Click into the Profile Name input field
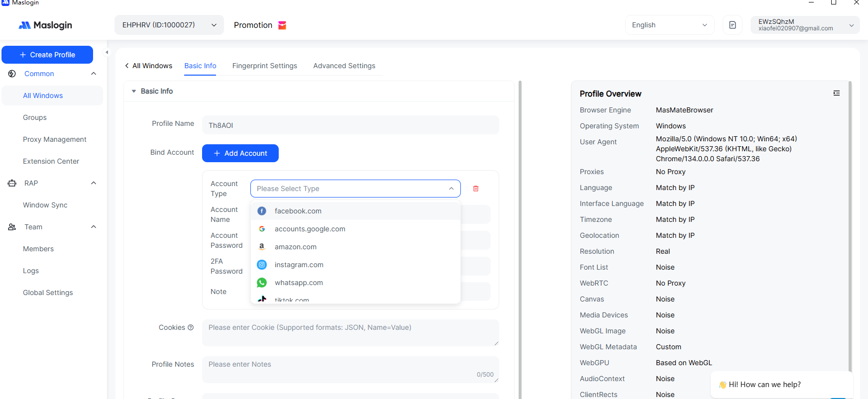This screenshot has width=868, height=399. (350, 125)
